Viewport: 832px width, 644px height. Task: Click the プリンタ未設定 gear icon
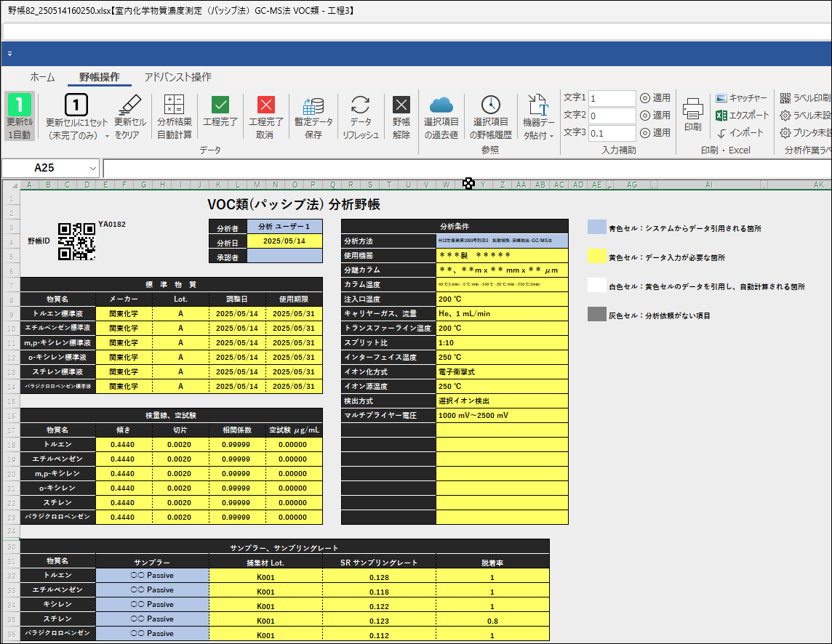(785, 132)
